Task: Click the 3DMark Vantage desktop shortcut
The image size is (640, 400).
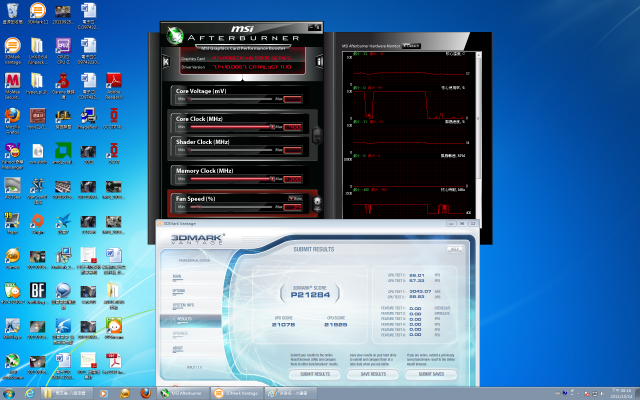Action: [13, 51]
